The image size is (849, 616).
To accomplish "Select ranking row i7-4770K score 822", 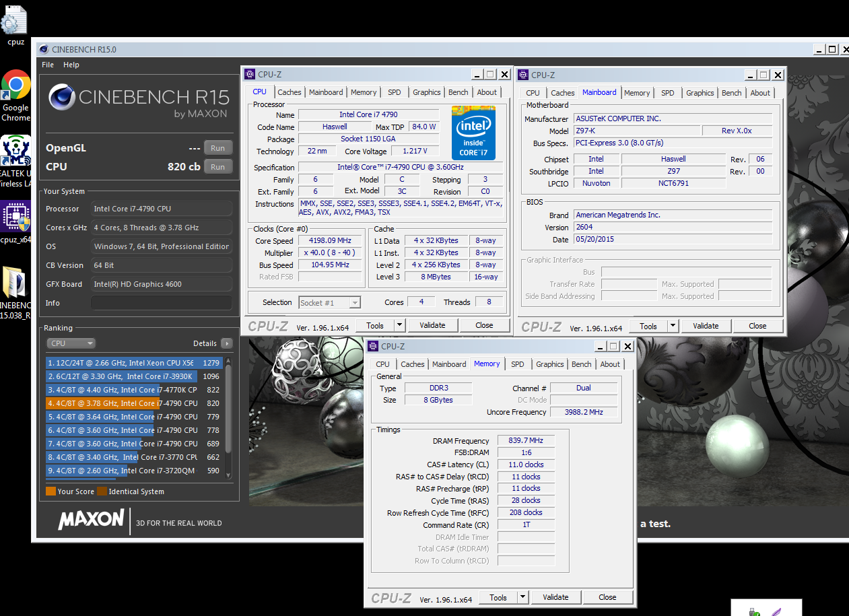I will click(x=133, y=390).
